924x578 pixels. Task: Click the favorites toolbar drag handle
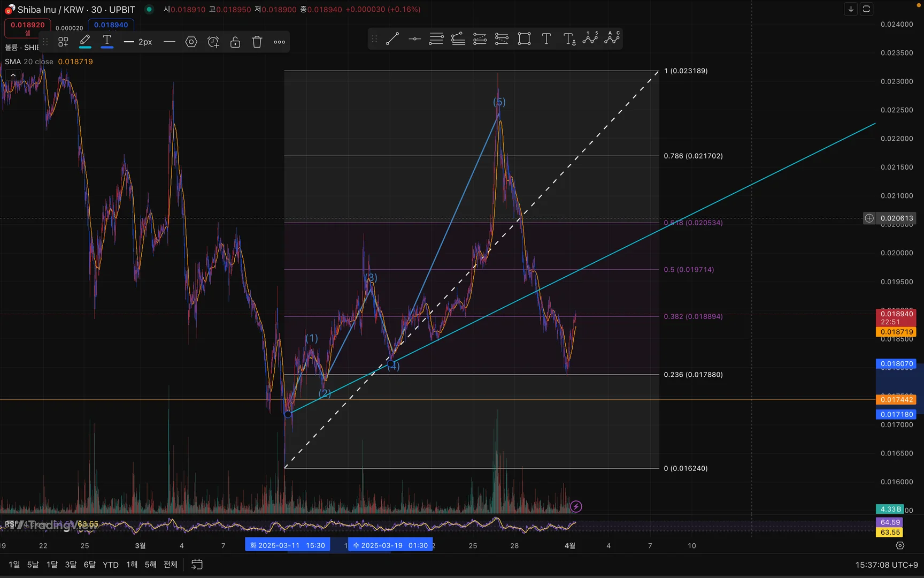[x=374, y=39]
